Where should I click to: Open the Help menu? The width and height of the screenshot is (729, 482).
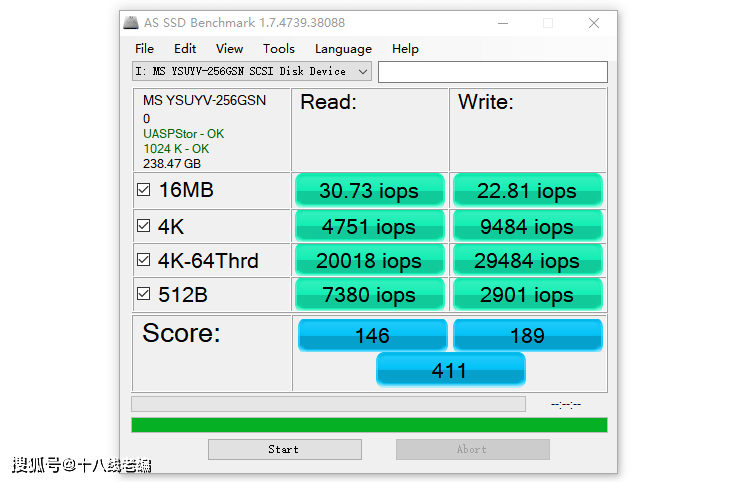[x=405, y=49]
